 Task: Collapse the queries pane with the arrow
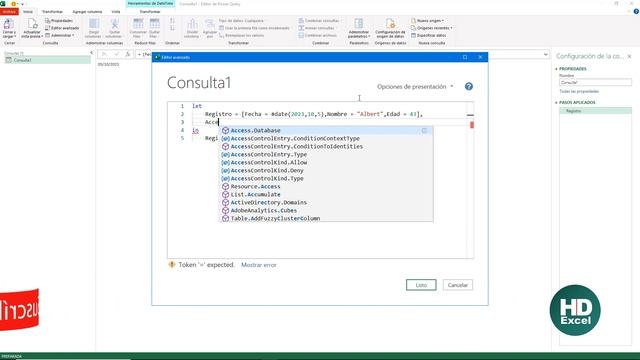(x=91, y=53)
